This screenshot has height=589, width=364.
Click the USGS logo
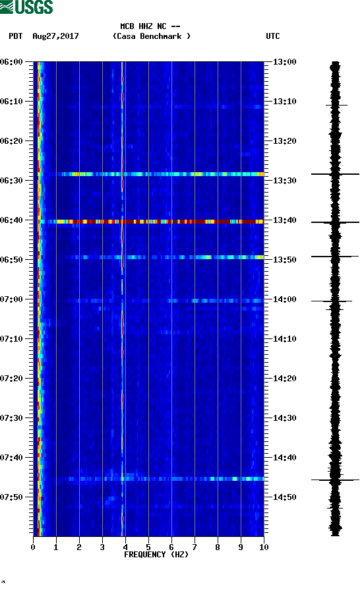click(x=26, y=7)
